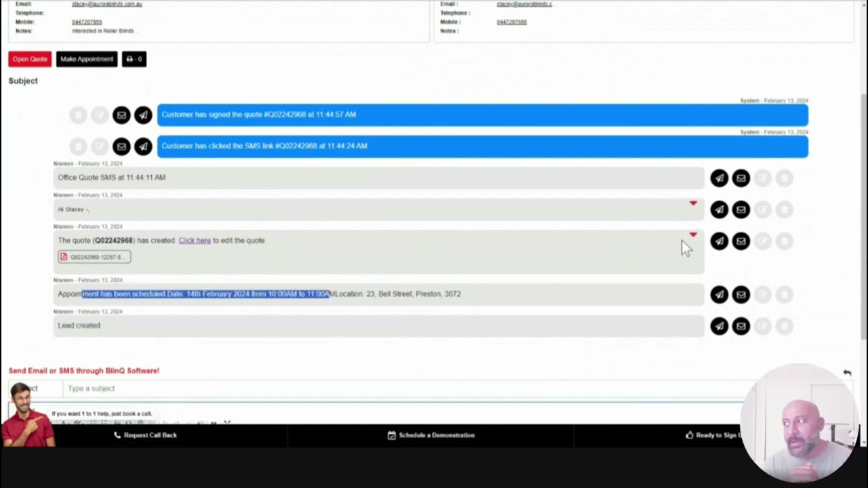The width and height of the screenshot is (868, 488).
Task: Email the 'Customer has signed the quote' message
Action: coord(121,115)
